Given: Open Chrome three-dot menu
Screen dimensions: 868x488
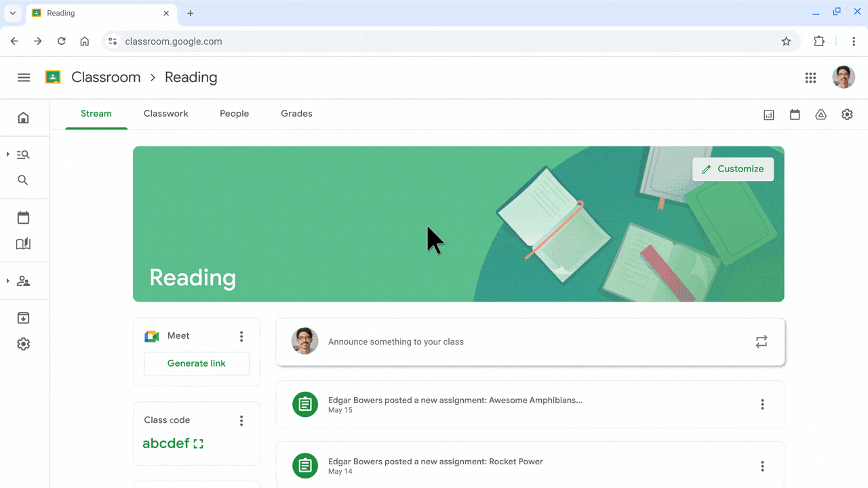Looking at the screenshot, I should point(854,41).
